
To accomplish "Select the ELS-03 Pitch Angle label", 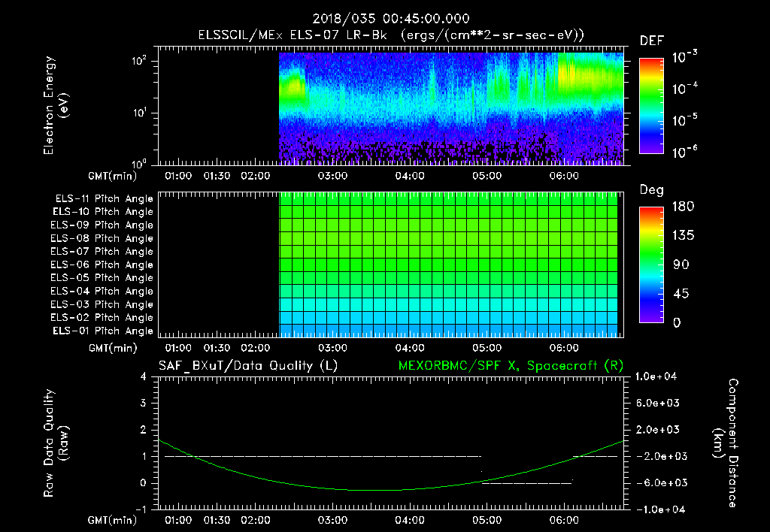I will pyautogui.click(x=102, y=305).
